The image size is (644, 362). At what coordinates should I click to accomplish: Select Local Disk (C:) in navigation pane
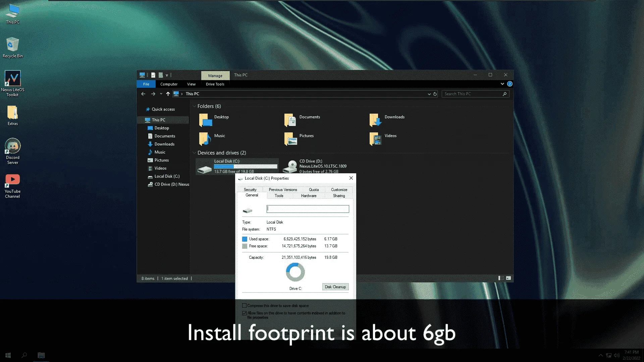point(167,176)
